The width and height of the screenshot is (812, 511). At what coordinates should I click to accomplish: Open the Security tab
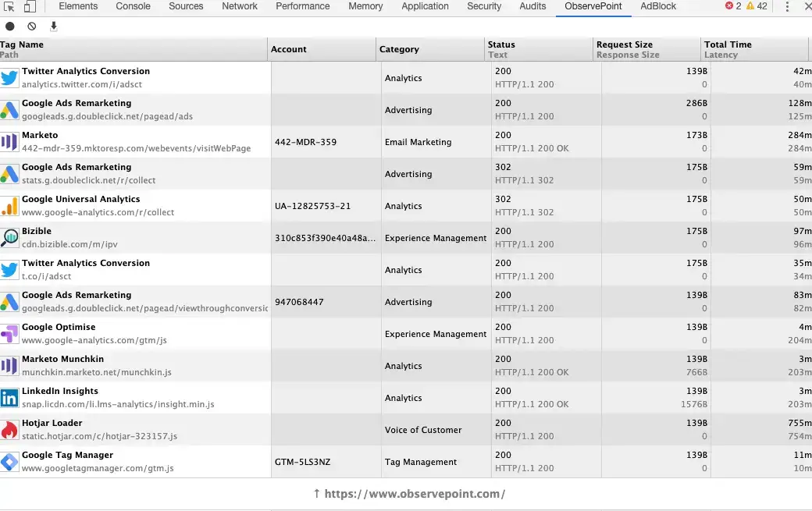[484, 6]
